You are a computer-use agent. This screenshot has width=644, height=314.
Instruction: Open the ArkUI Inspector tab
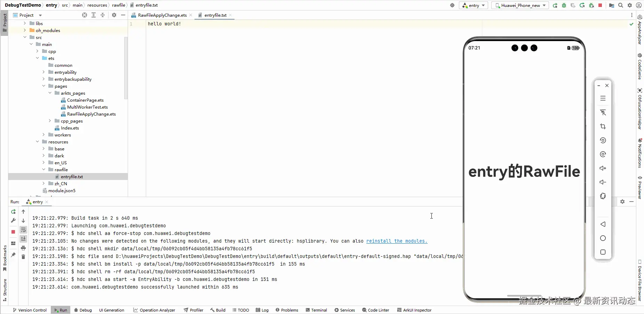coord(414,310)
